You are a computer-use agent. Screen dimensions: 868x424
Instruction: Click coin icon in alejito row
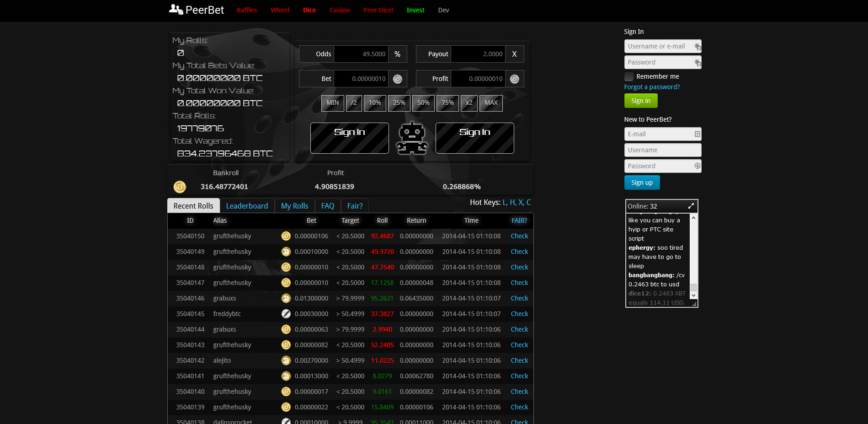click(x=286, y=360)
